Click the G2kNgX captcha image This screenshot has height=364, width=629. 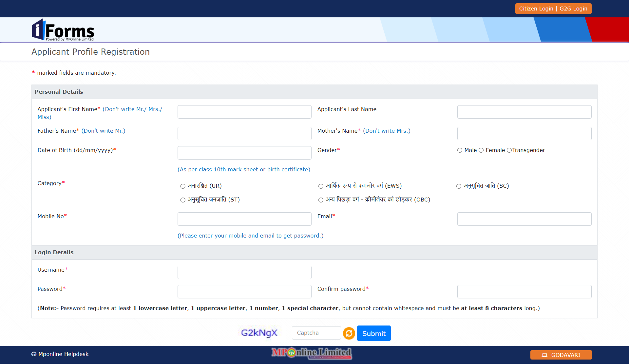coord(259,333)
